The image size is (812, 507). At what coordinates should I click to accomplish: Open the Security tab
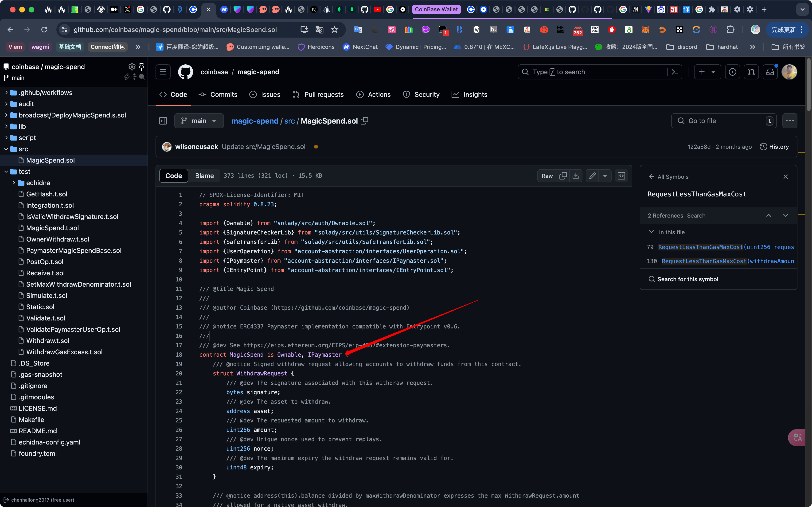(x=421, y=94)
